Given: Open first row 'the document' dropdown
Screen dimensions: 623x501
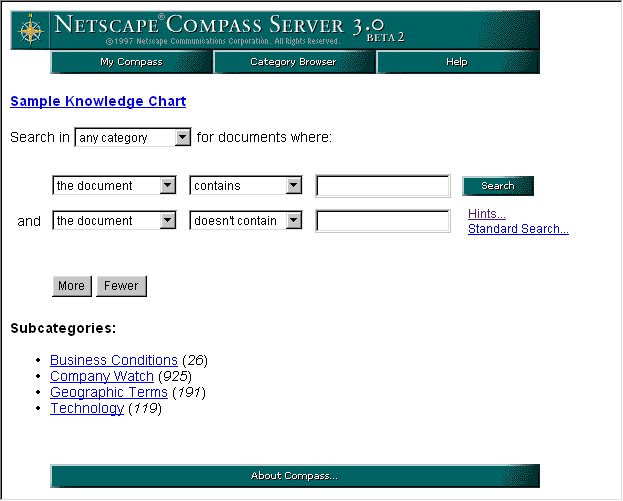Looking at the screenshot, I should 114,185.
